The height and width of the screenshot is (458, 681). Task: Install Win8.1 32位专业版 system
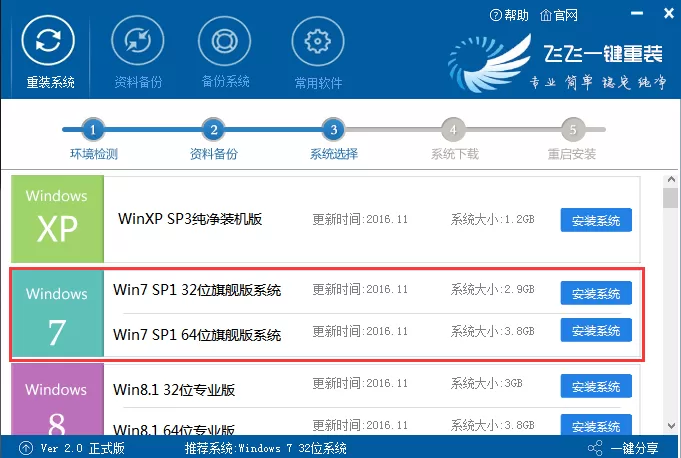[x=596, y=386]
